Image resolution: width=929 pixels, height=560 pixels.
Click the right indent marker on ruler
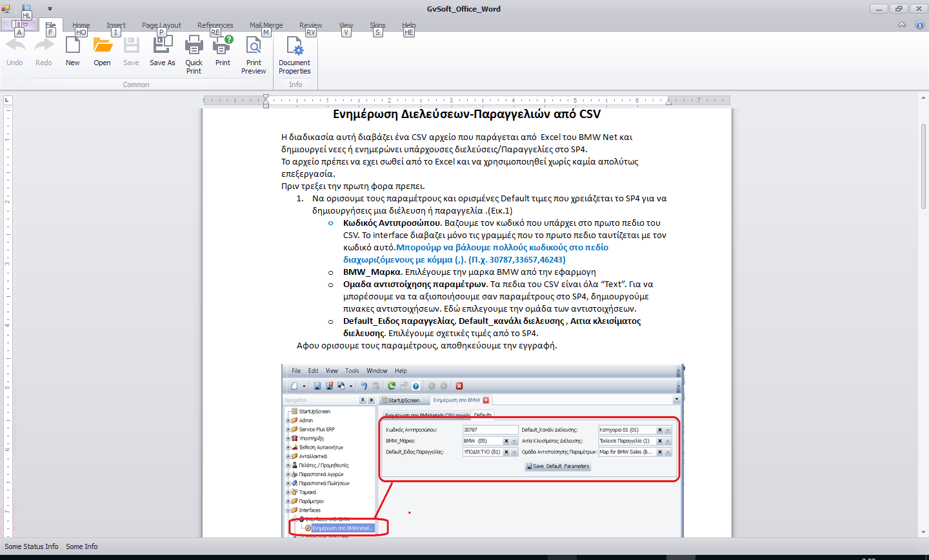(x=668, y=102)
